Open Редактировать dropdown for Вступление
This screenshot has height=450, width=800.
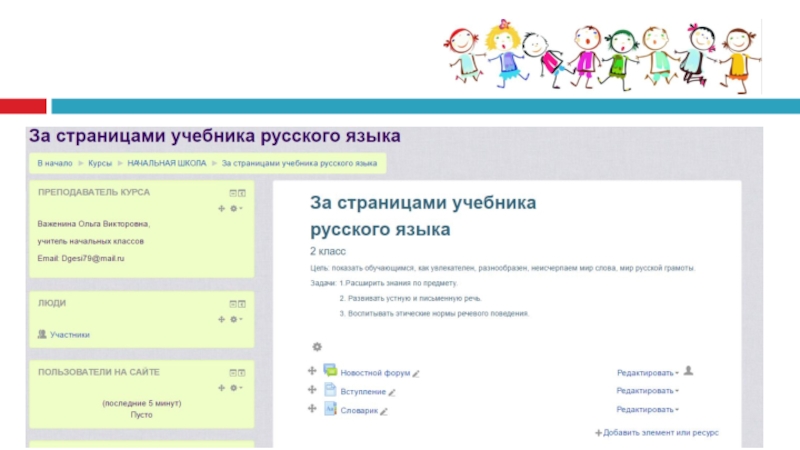coord(647,391)
